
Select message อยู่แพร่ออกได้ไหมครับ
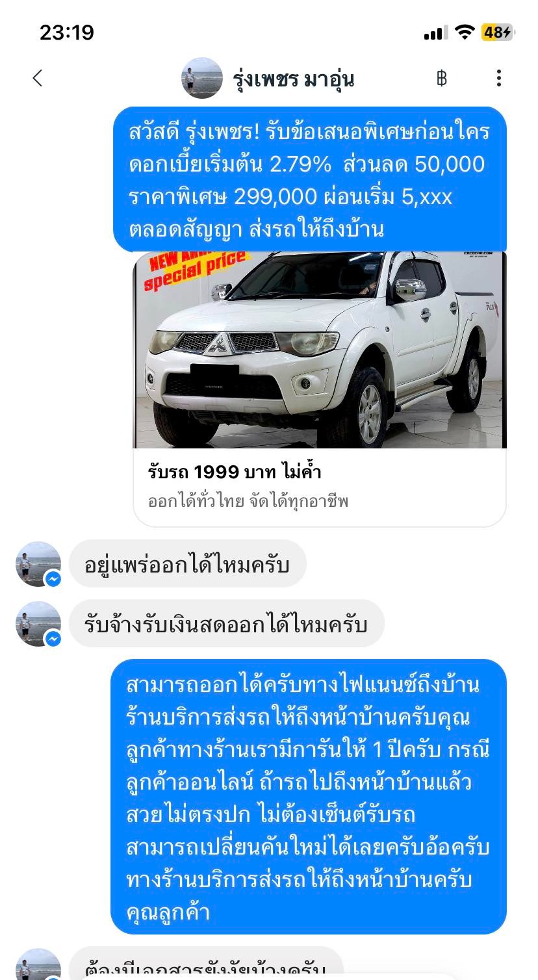click(187, 563)
